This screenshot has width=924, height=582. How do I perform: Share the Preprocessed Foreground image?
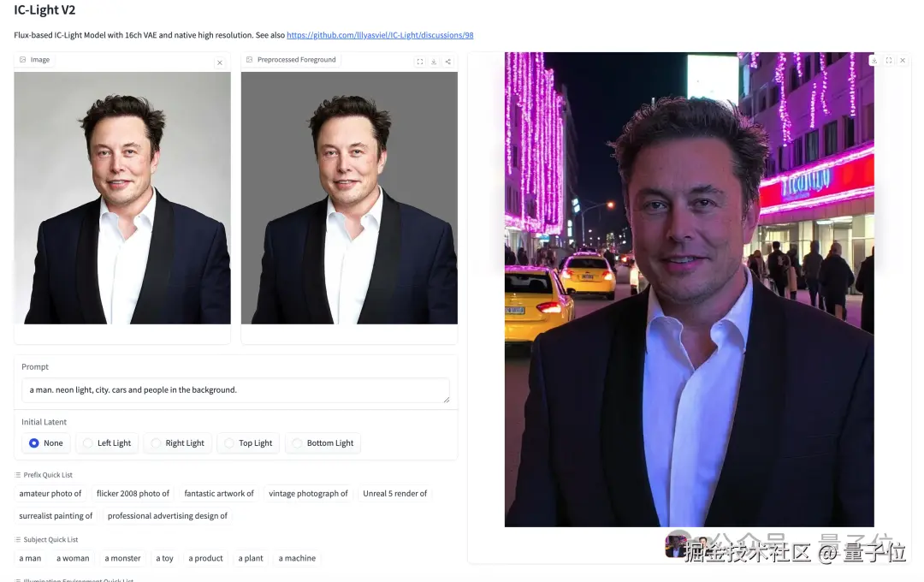click(447, 62)
